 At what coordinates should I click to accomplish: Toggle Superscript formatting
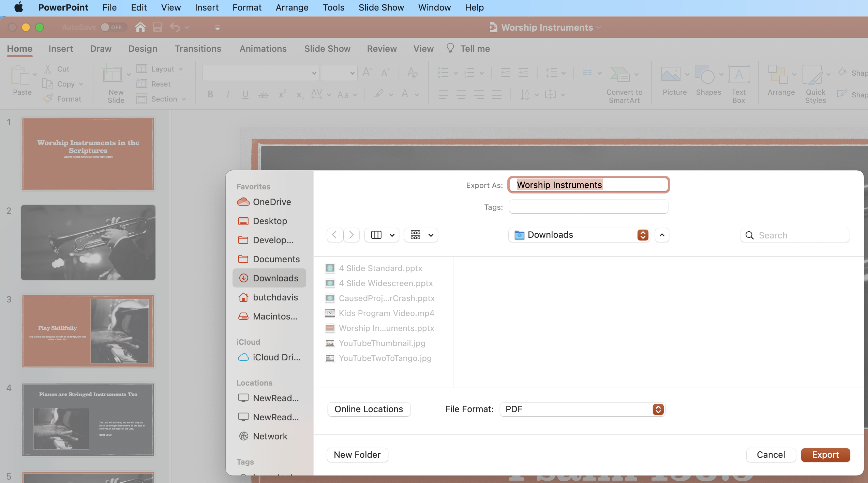[x=282, y=94]
